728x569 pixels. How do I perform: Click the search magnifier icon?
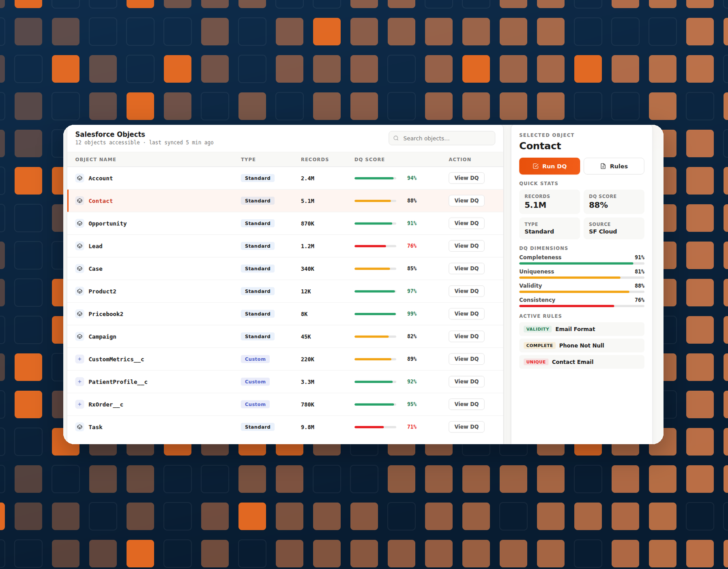[396, 138]
